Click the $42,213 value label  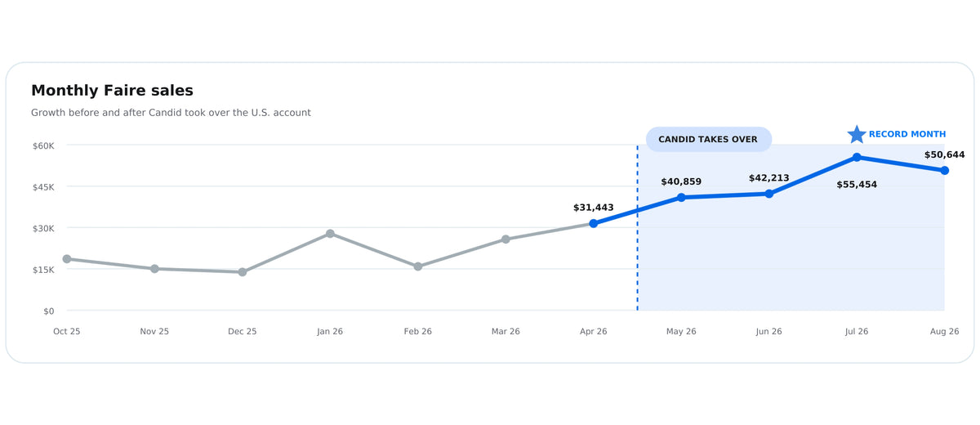click(x=769, y=178)
